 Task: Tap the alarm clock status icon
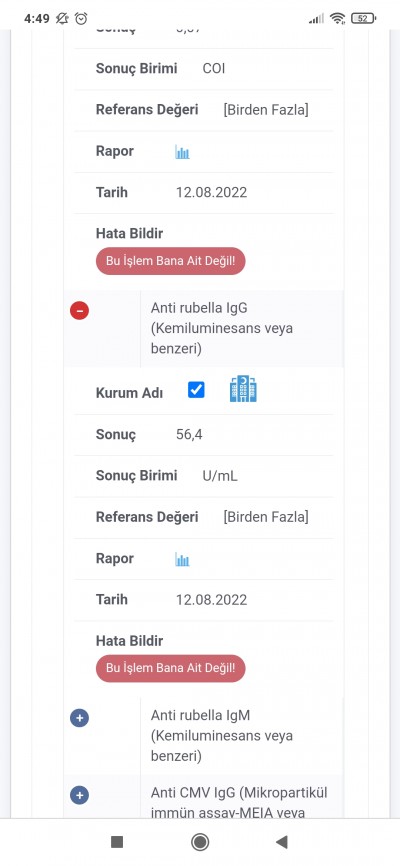tap(81, 19)
